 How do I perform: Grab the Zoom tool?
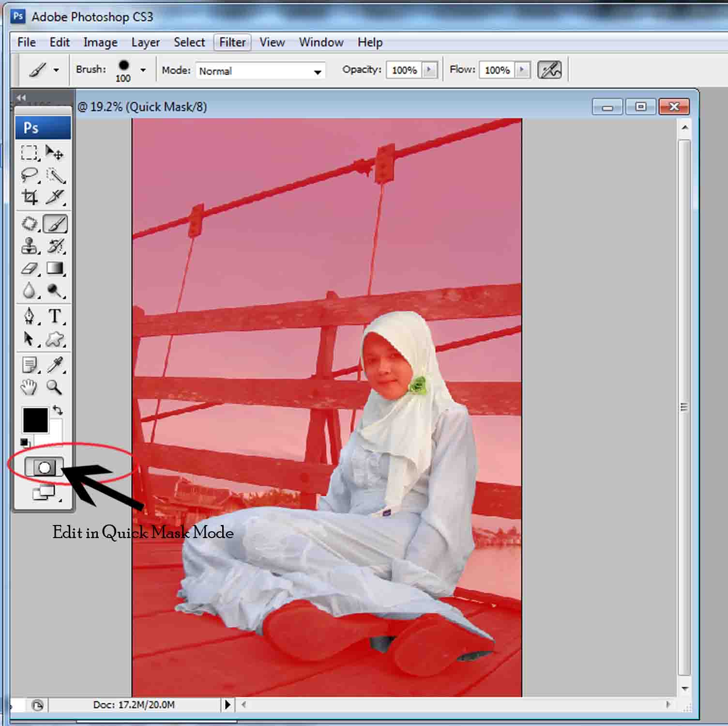click(55, 386)
